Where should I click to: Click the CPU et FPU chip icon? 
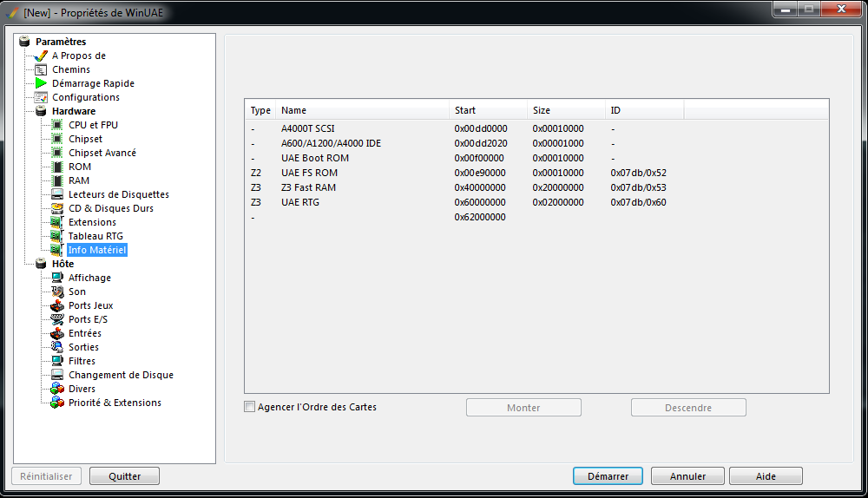(x=57, y=125)
